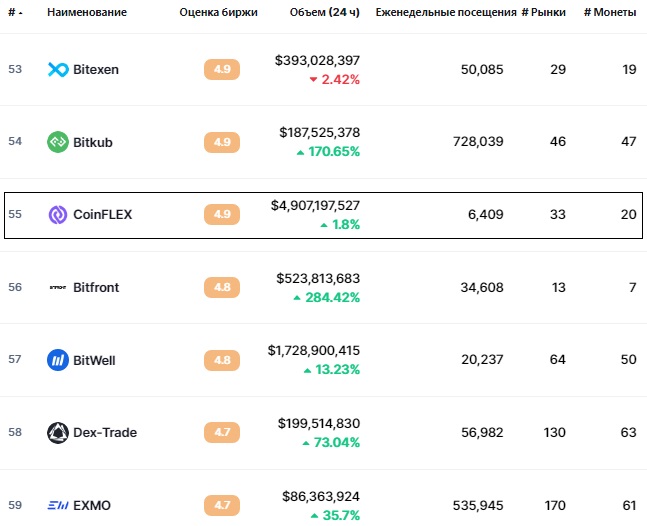Click coins count 50 for BitWell
The width and height of the screenshot is (647, 526).
[x=629, y=360]
